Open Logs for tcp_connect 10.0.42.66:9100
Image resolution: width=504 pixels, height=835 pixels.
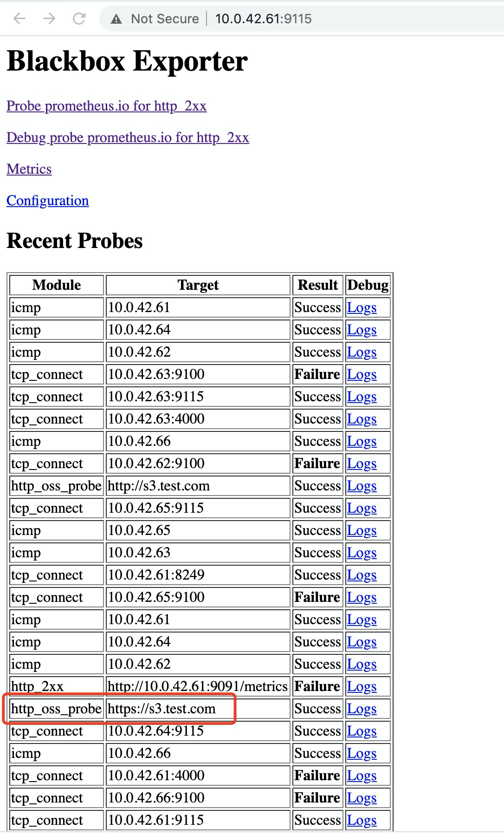362,798
